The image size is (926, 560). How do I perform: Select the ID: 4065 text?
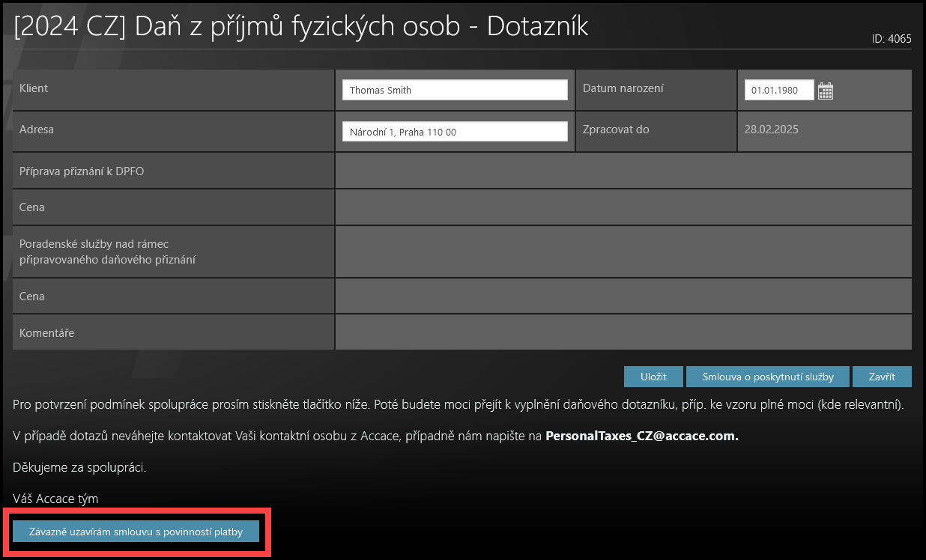tap(892, 39)
